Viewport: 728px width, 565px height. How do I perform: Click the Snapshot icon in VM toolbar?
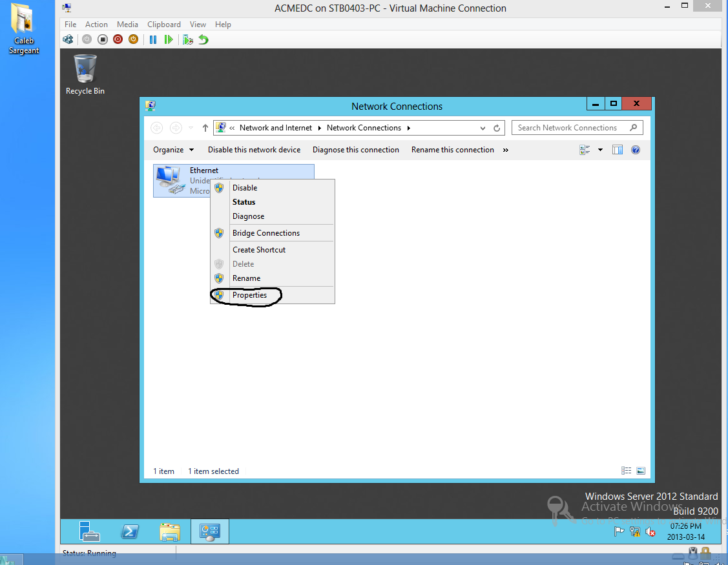click(187, 39)
